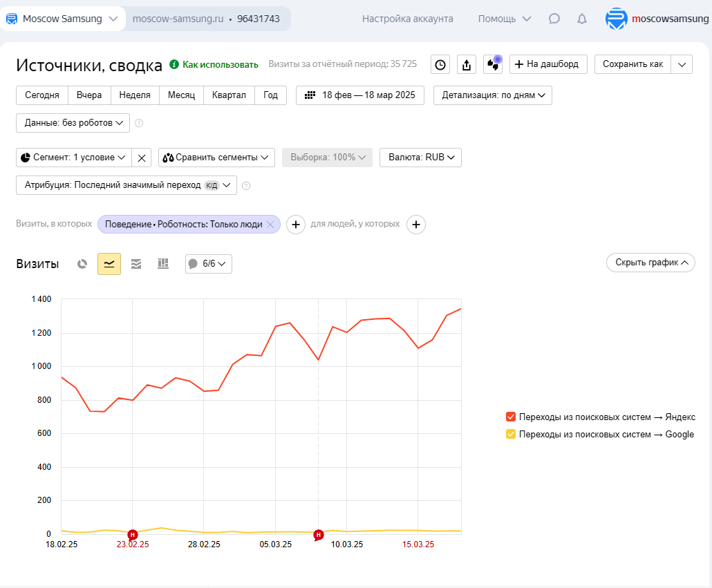This screenshot has width=712, height=588.
Task: Add a visit condition with plus button
Action: pyautogui.click(x=296, y=225)
